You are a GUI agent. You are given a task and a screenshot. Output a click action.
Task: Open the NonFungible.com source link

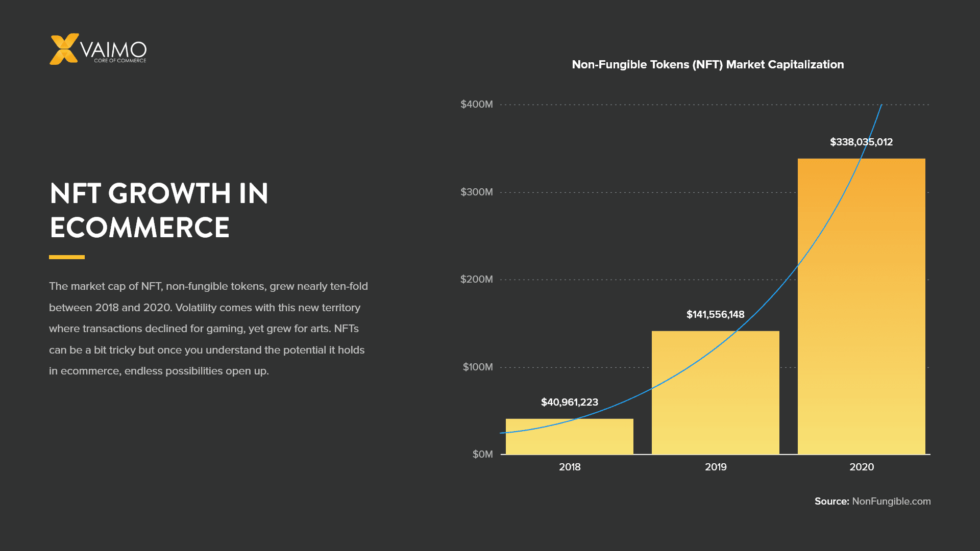click(x=892, y=501)
